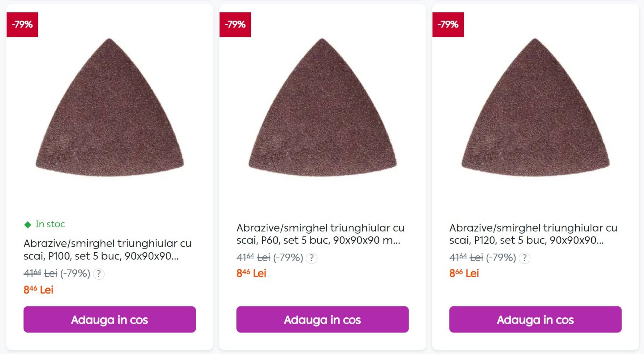Click the -79% badge on P60 product
This screenshot has width=644, height=354.
(235, 24)
